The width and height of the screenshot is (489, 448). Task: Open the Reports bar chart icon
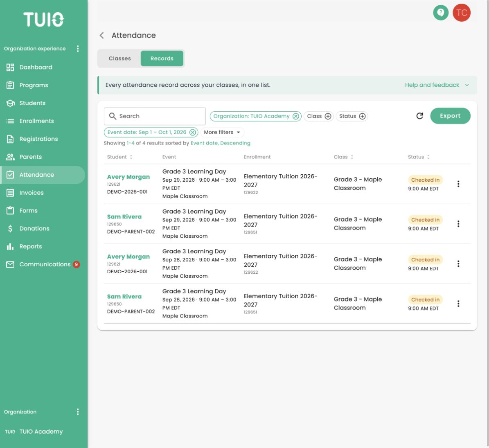10,247
